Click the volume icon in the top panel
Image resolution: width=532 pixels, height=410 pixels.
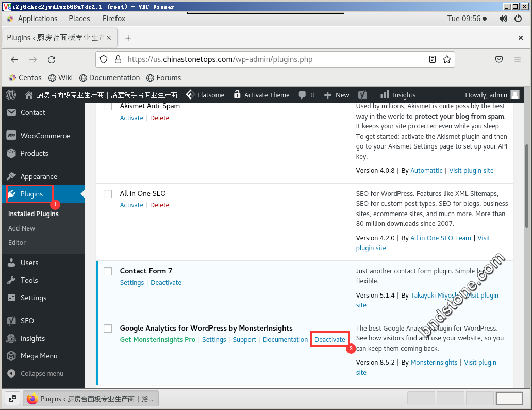(x=503, y=19)
